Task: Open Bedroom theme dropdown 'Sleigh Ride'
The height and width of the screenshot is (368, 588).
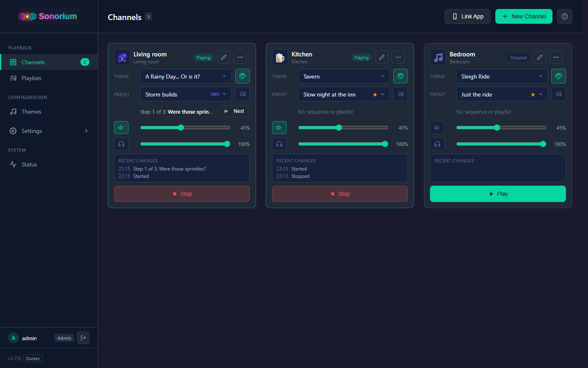Action: tap(502, 76)
